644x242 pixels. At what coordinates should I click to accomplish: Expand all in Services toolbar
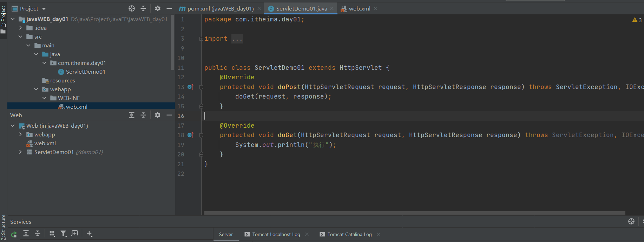point(26,234)
